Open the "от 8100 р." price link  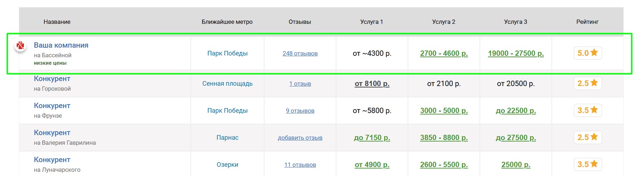[x=372, y=84]
